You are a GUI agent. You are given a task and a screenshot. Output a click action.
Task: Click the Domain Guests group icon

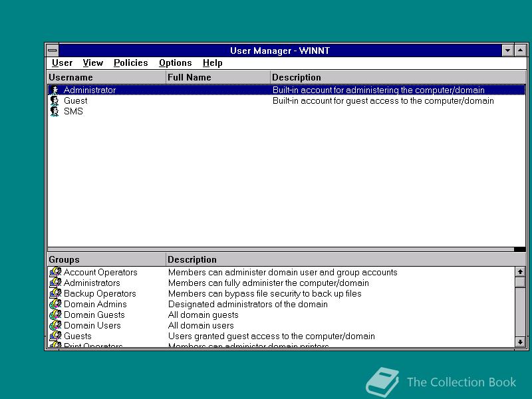55,315
